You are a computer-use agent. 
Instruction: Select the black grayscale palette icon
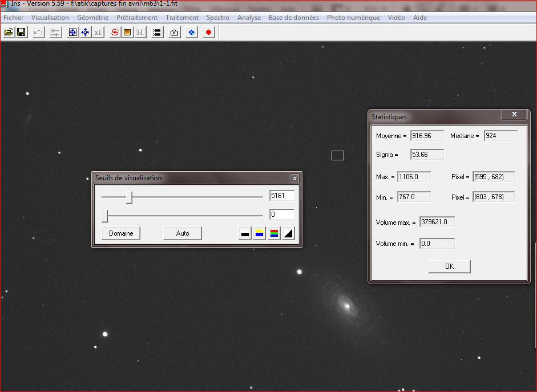click(x=245, y=234)
